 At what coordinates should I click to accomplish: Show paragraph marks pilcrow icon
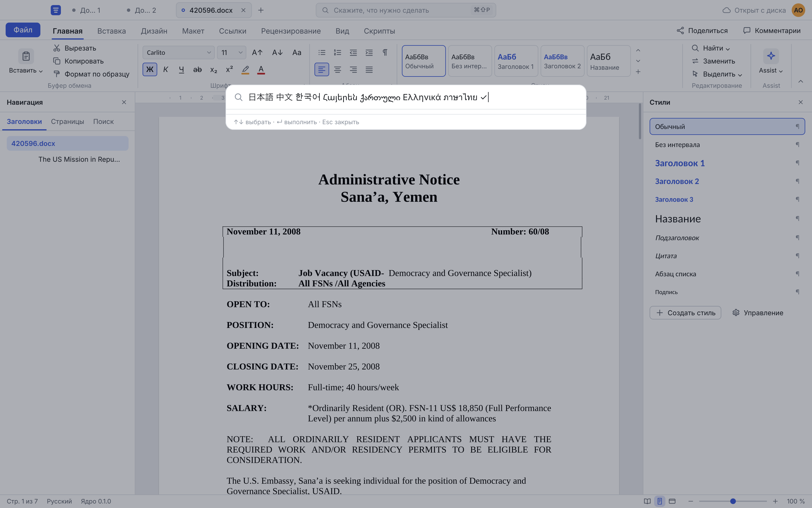click(385, 52)
